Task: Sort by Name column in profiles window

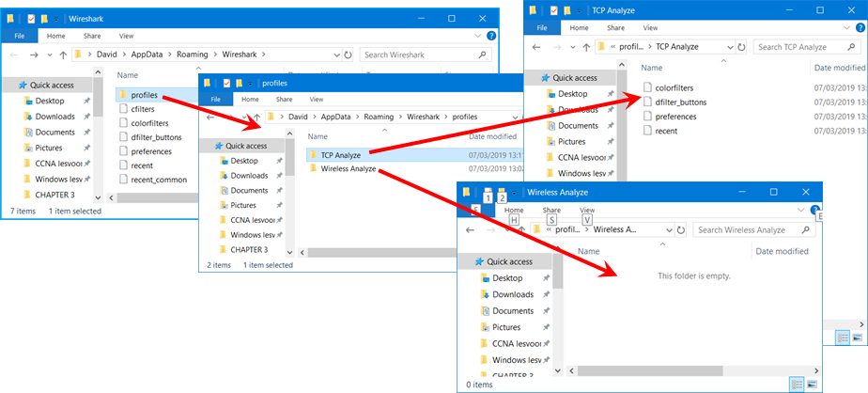Action: (318, 136)
